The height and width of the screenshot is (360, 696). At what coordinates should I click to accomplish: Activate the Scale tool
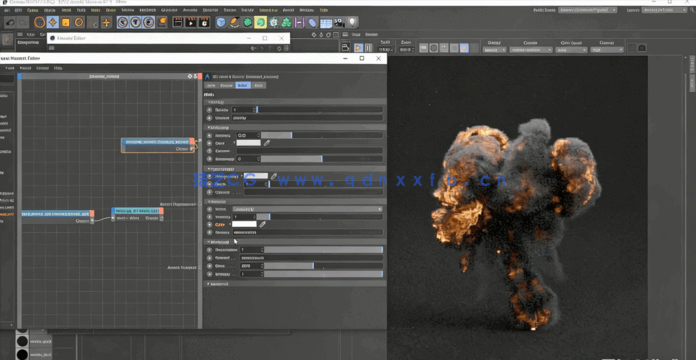point(66,22)
